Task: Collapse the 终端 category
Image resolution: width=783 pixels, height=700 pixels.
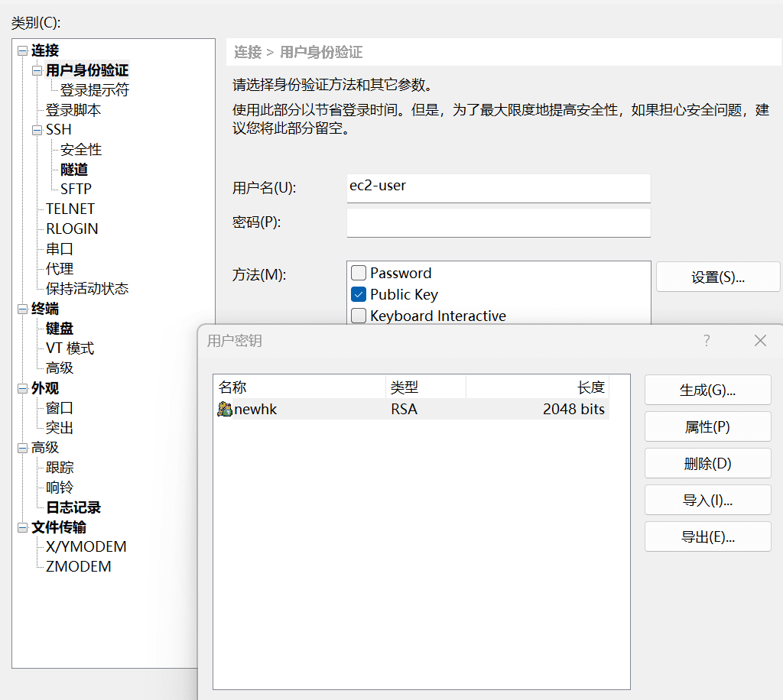Action: (21, 308)
